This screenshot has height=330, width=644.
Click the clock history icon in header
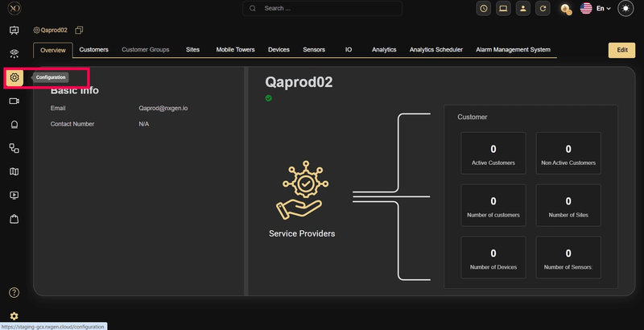(484, 8)
